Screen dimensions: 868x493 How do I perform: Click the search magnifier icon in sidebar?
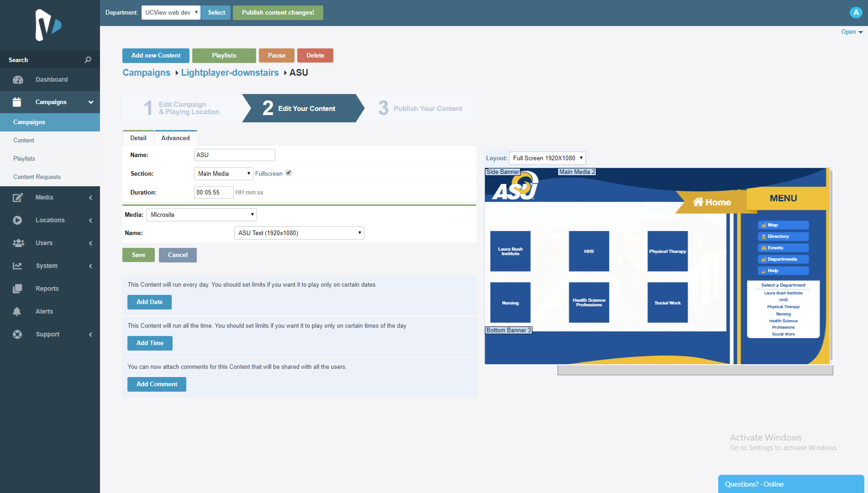[x=88, y=60]
